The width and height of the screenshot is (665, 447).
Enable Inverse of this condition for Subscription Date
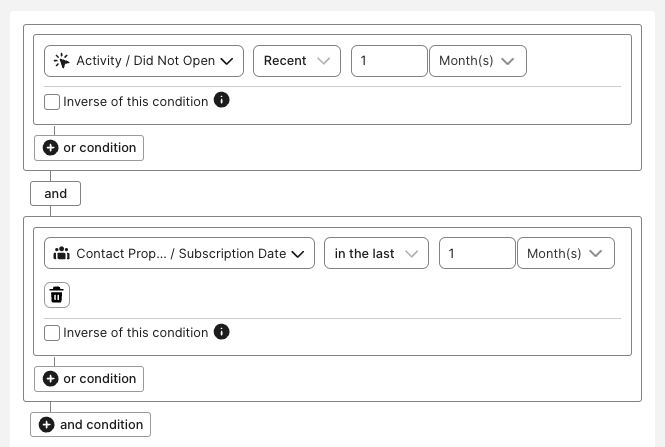[x=52, y=333]
